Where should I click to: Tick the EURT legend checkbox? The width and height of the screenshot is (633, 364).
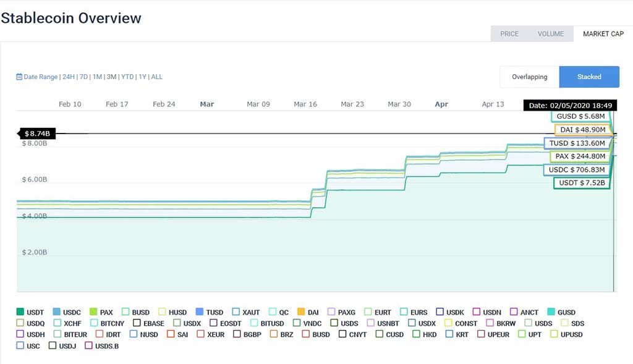[368, 312]
